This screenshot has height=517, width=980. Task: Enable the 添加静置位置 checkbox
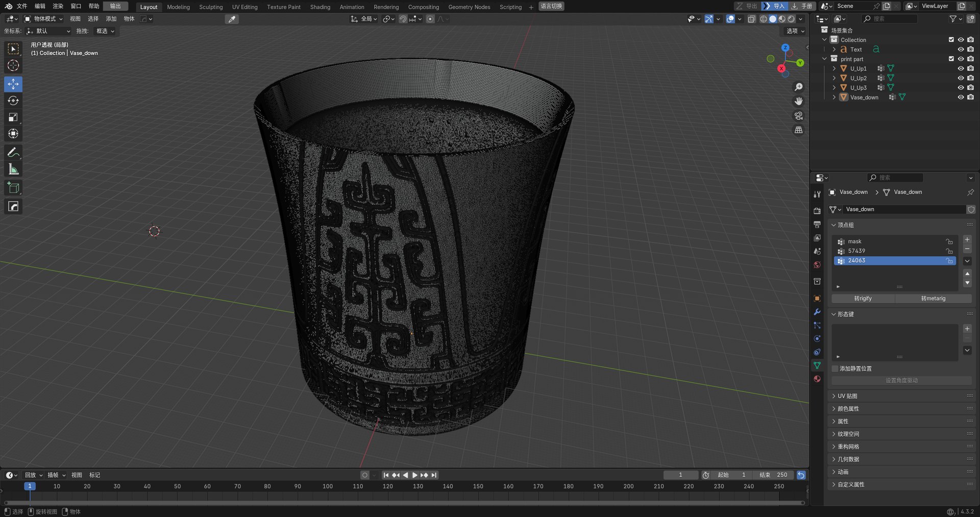[835, 368]
